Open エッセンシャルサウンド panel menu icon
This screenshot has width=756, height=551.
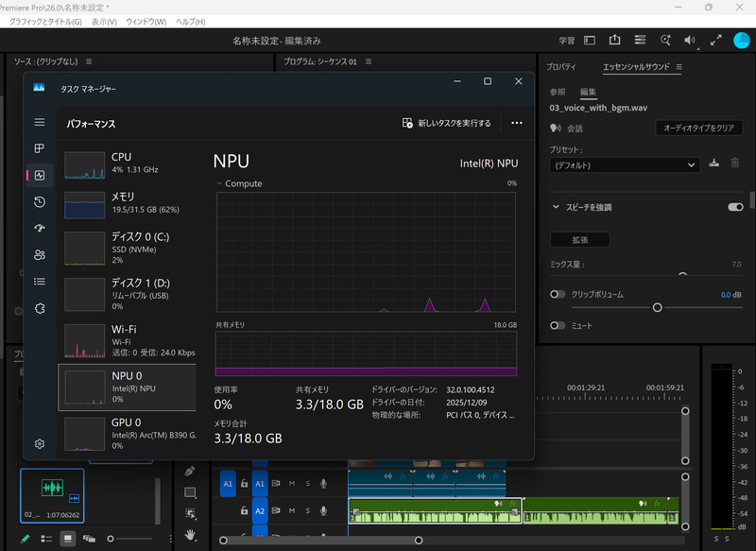[x=679, y=67]
